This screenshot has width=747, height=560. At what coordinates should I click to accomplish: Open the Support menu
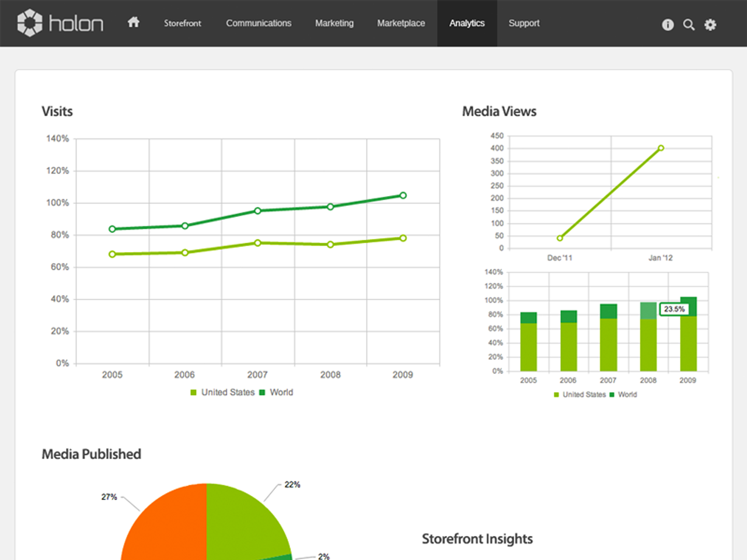[524, 23]
